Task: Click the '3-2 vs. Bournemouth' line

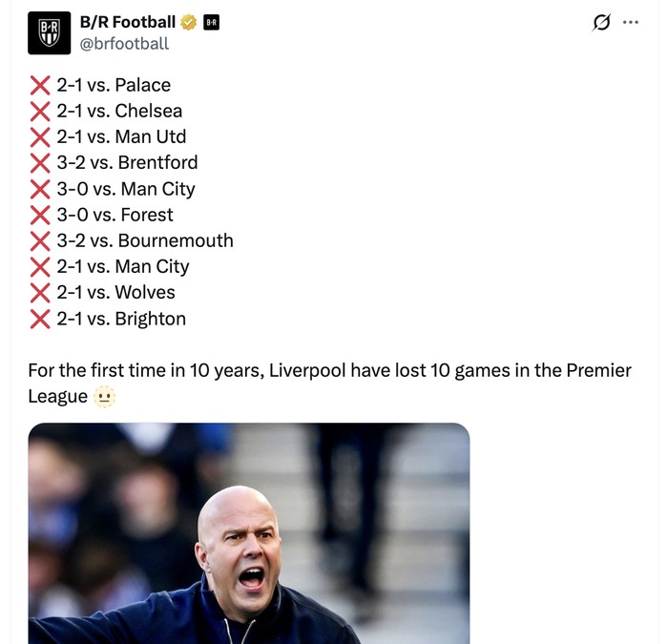Action: [x=144, y=240]
